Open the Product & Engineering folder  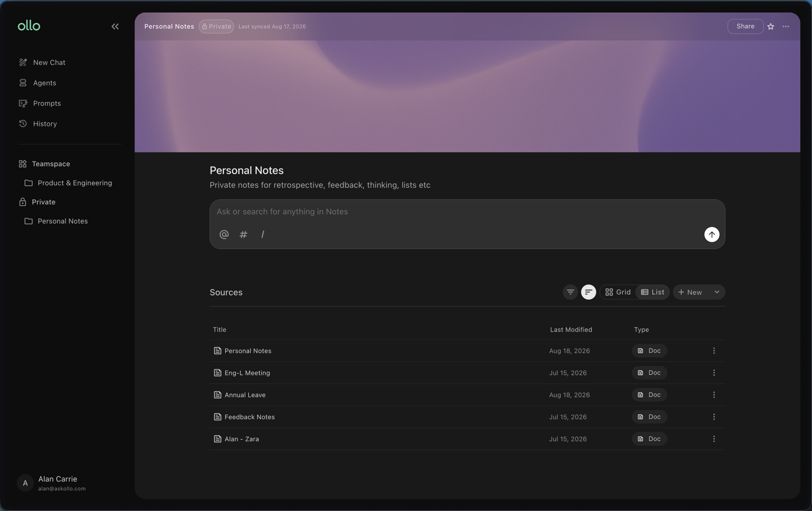pyautogui.click(x=68, y=183)
